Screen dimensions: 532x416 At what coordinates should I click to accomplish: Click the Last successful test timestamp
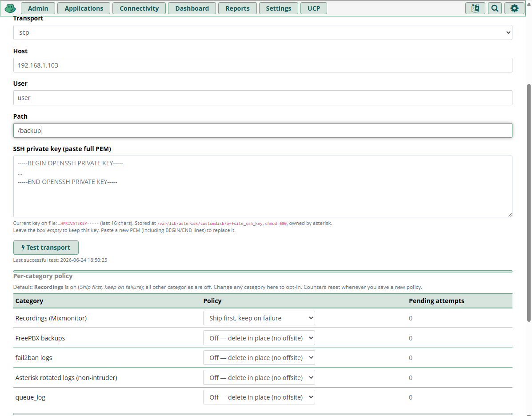(84, 260)
